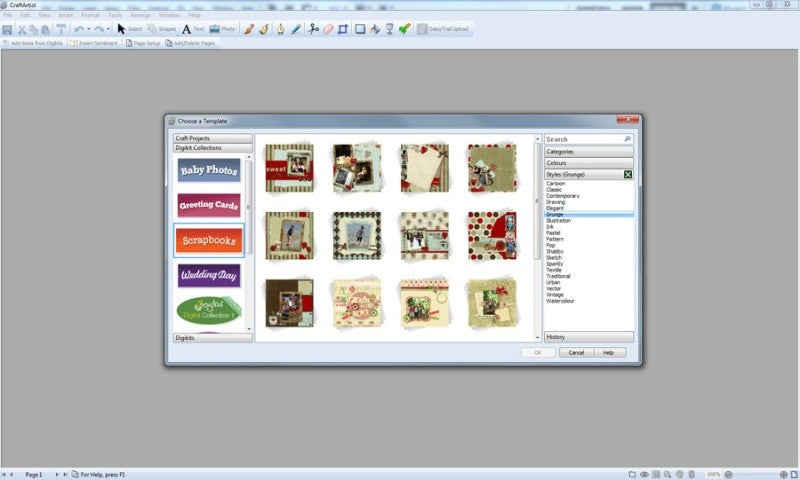The image size is (800, 480).
Task: Go to next page arrow in status bar
Action: click(x=57, y=474)
